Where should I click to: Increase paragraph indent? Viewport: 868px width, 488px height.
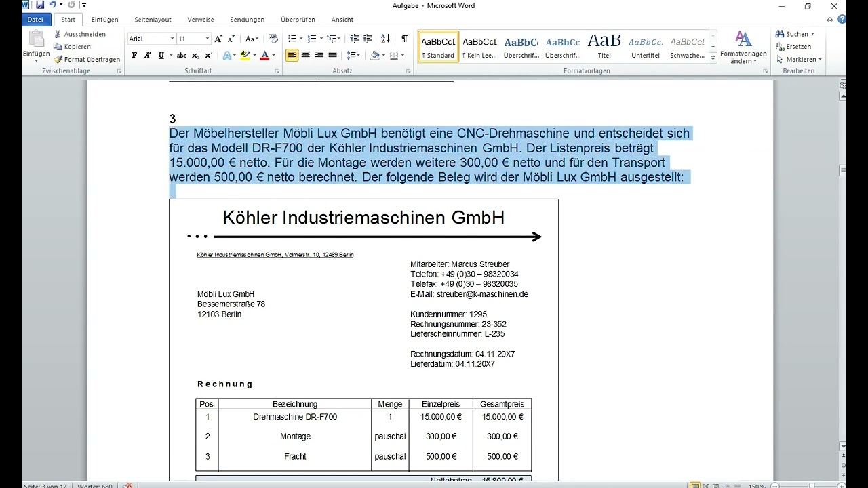point(369,39)
